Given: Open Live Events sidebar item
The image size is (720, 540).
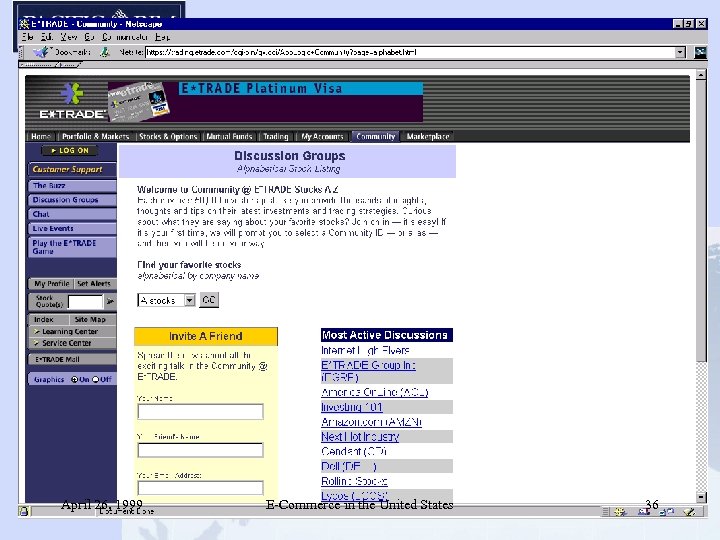Looking at the screenshot, I should click(72, 229).
